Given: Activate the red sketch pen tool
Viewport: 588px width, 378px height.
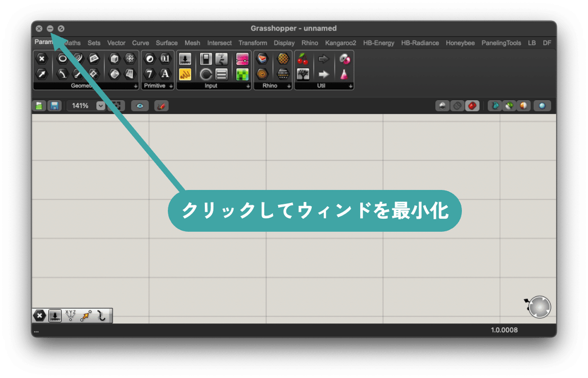Looking at the screenshot, I should pyautogui.click(x=161, y=105).
